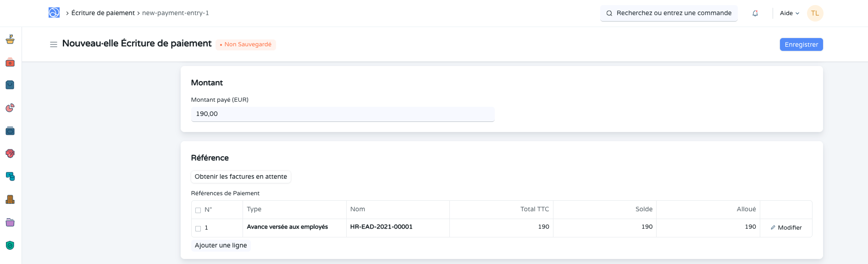
Task: Check the checkbox for row 1
Action: coord(198,228)
